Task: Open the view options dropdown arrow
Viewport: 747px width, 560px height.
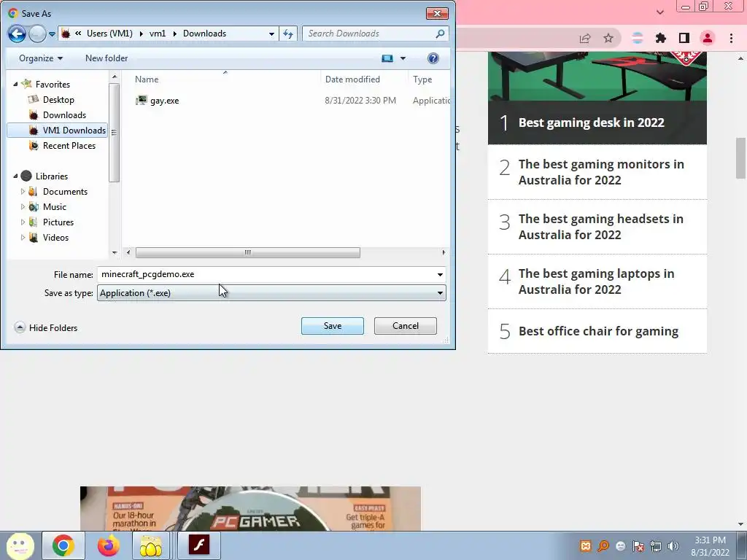Action: pos(403,58)
